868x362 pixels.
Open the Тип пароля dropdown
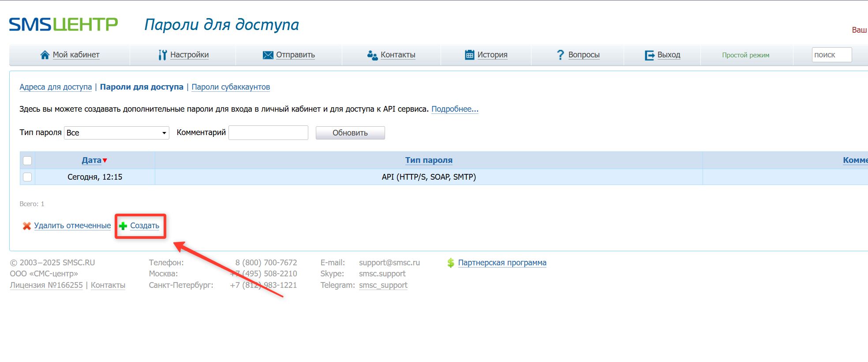(116, 133)
